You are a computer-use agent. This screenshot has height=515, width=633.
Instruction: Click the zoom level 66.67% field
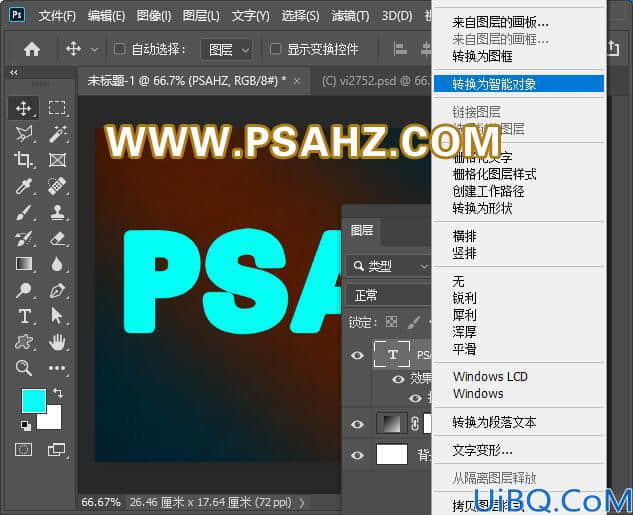[101, 502]
